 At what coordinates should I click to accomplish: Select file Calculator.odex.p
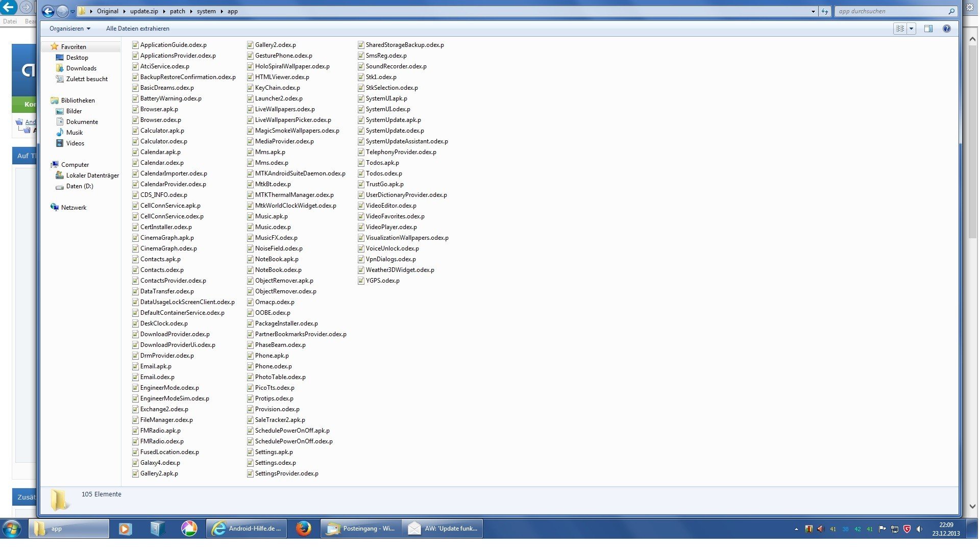pos(164,141)
